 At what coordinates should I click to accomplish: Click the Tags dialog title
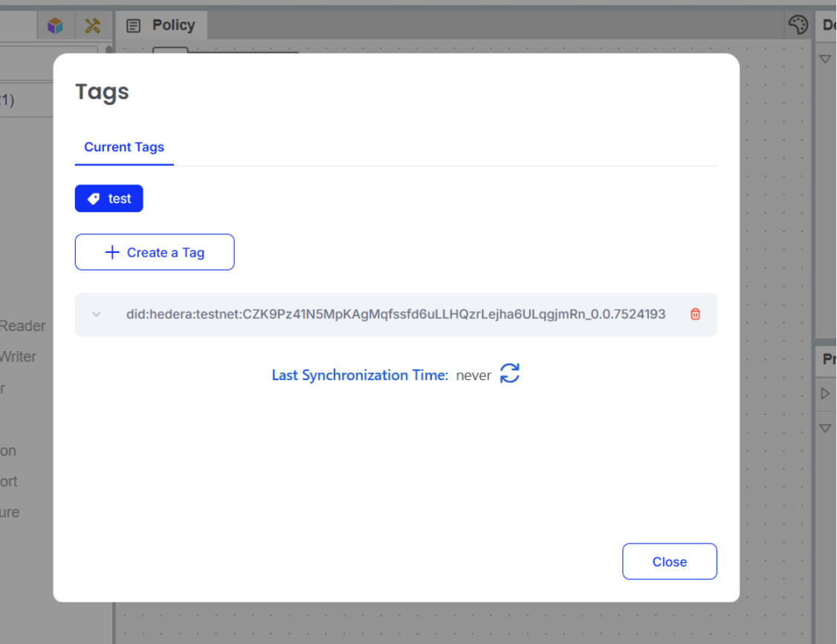[103, 92]
